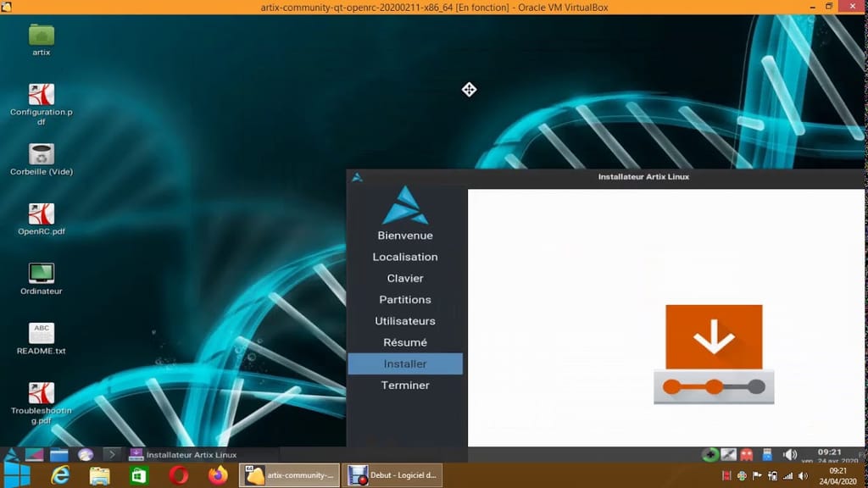The height and width of the screenshot is (488, 868).
Task: Open the Corbeille (Vide) trash icon
Action: click(41, 159)
